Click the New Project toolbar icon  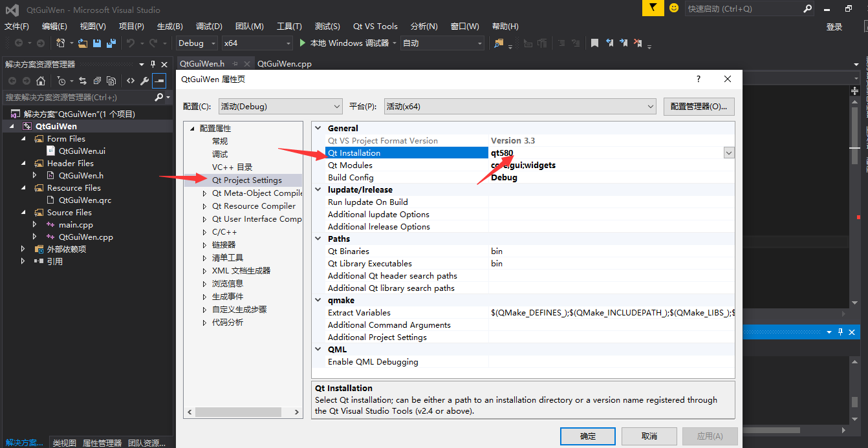(60, 43)
